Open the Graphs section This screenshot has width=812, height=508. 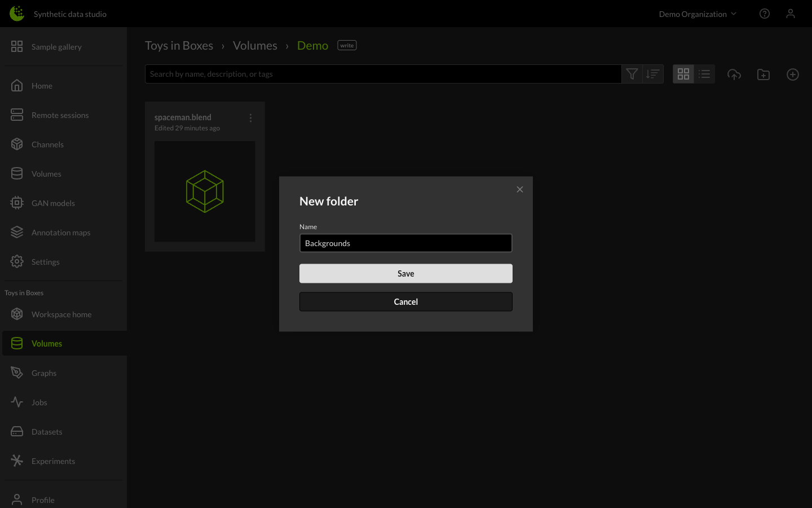coord(44,373)
